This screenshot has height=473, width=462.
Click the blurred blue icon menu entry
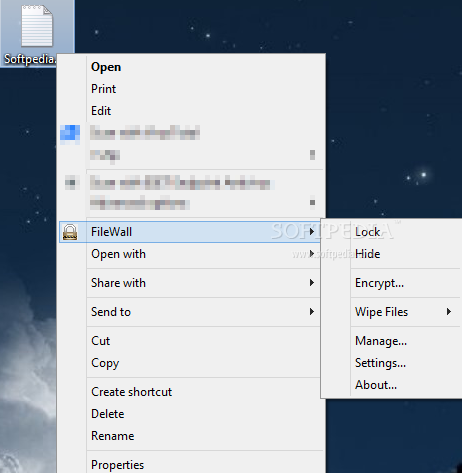[x=190, y=133]
